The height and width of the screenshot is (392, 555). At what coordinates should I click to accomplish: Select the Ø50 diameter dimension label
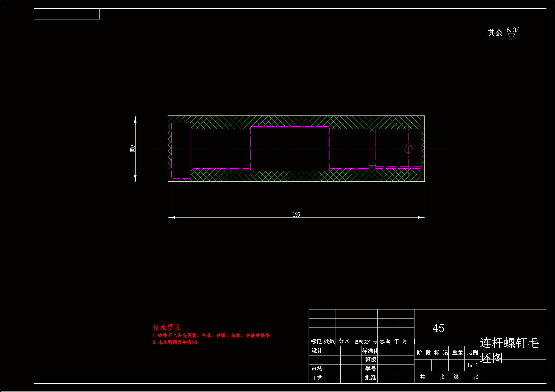132,149
